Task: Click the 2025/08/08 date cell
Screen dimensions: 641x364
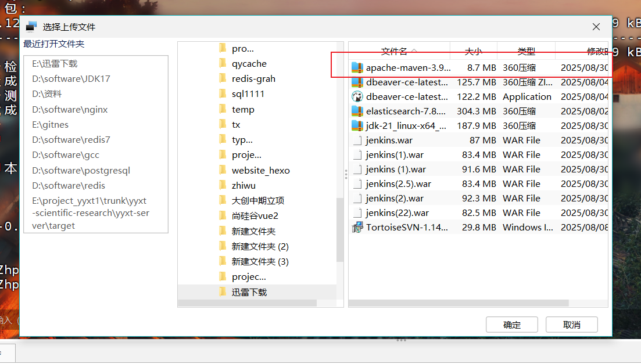Action: (x=585, y=227)
